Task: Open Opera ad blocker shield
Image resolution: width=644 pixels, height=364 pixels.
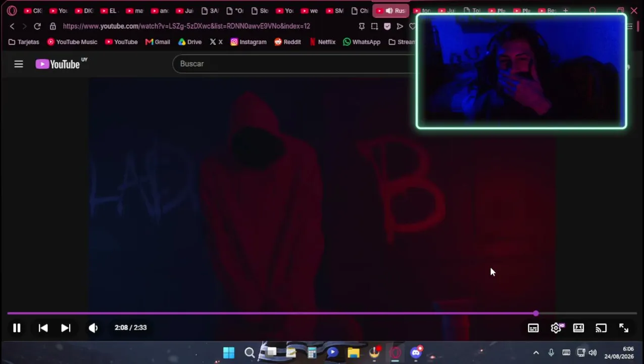Action: (387, 26)
